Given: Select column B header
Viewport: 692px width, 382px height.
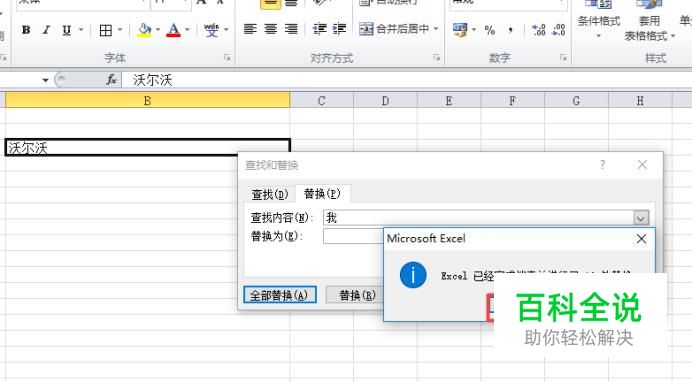Looking at the screenshot, I should tap(147, 101).
